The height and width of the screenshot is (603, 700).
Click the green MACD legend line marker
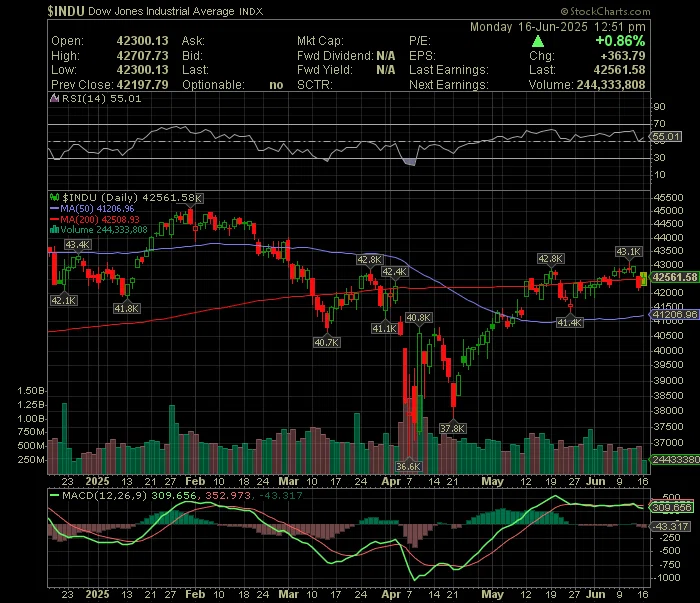[x=54, y=495]
